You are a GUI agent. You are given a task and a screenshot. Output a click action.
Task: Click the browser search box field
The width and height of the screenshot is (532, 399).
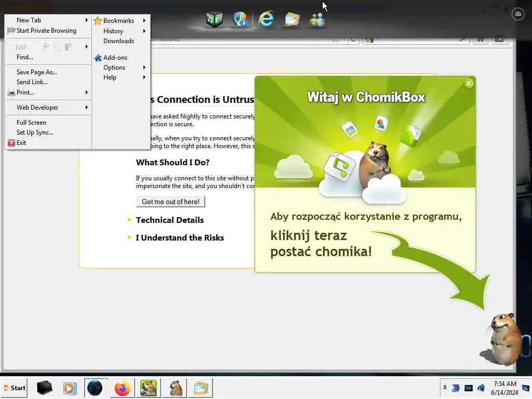coord(416,39)
